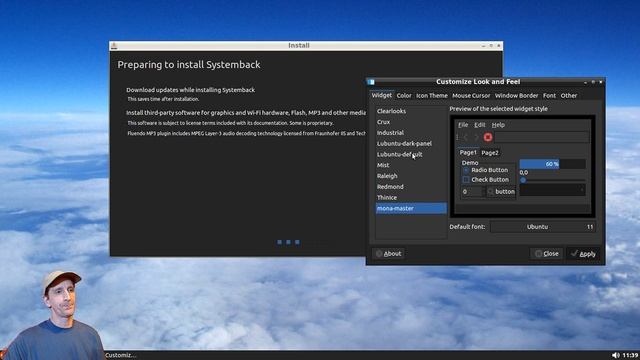The image size is (640, 360).
Task: Select the Redmond widget theme
Action: pos(411,187)
